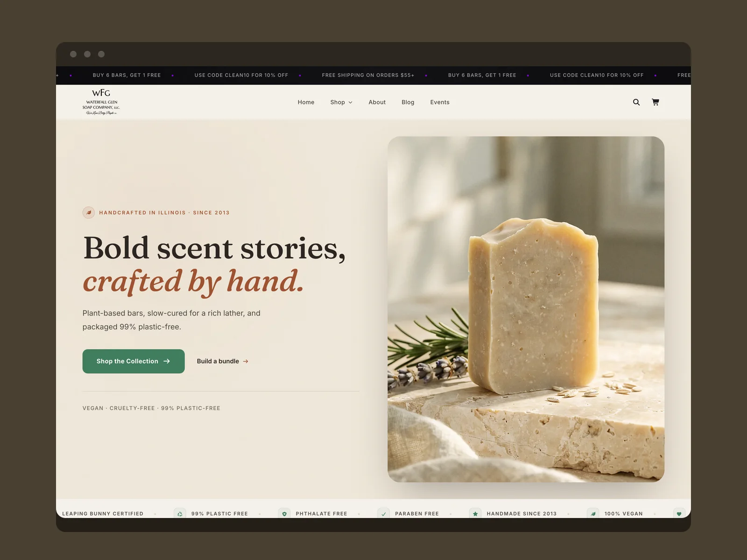Image resolution: width=747 pixels, height=560 pixels.
Task: Click the recycle icon beside 99% Plastic Free
Action: click(180, 513)
